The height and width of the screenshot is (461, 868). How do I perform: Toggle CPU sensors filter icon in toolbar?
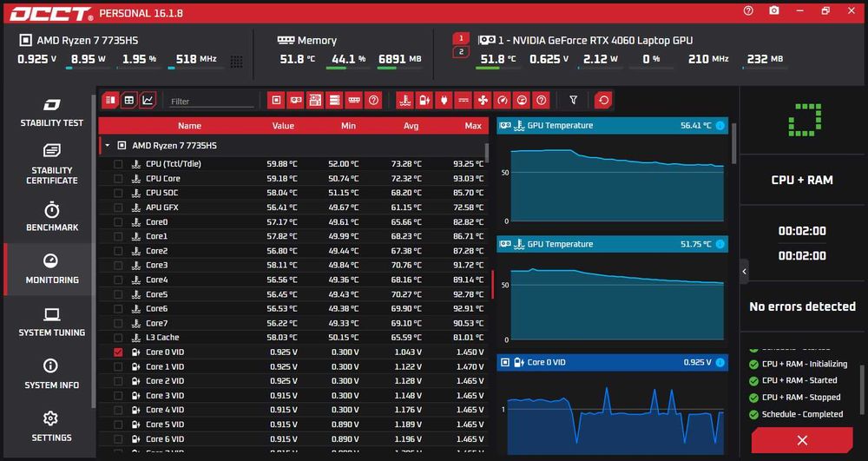pyautogui.click(x=276, y=100)
